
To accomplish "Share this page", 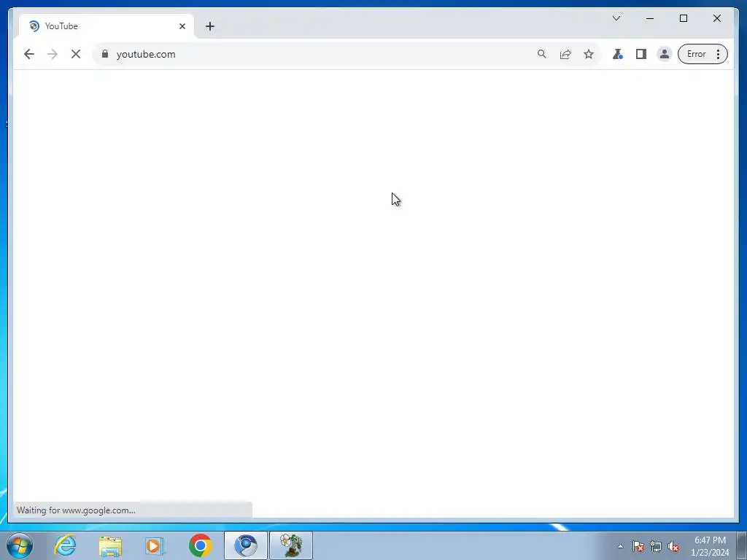I will coord(565,54).
